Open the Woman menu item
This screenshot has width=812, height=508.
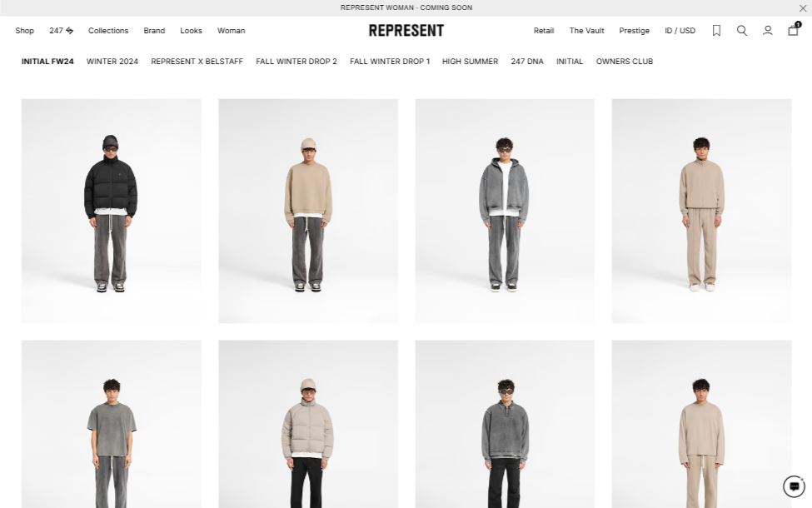coord(231,31)
